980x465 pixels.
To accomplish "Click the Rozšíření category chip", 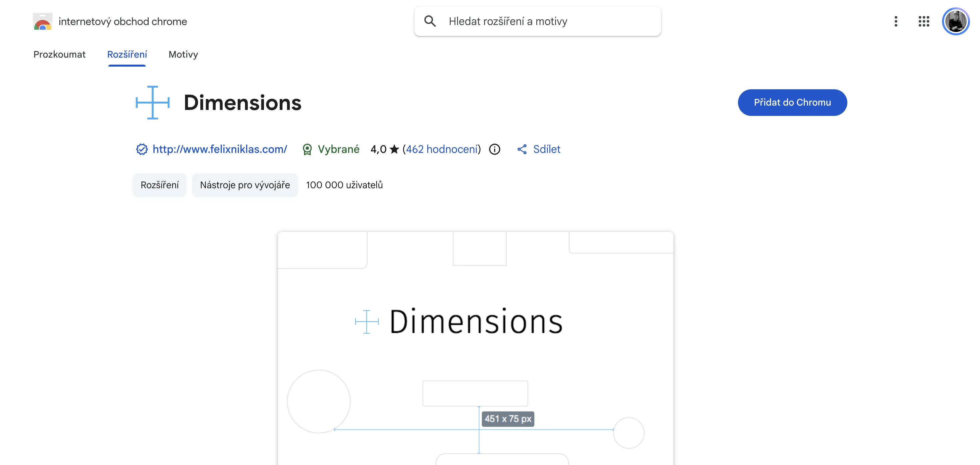I will 159,185.
